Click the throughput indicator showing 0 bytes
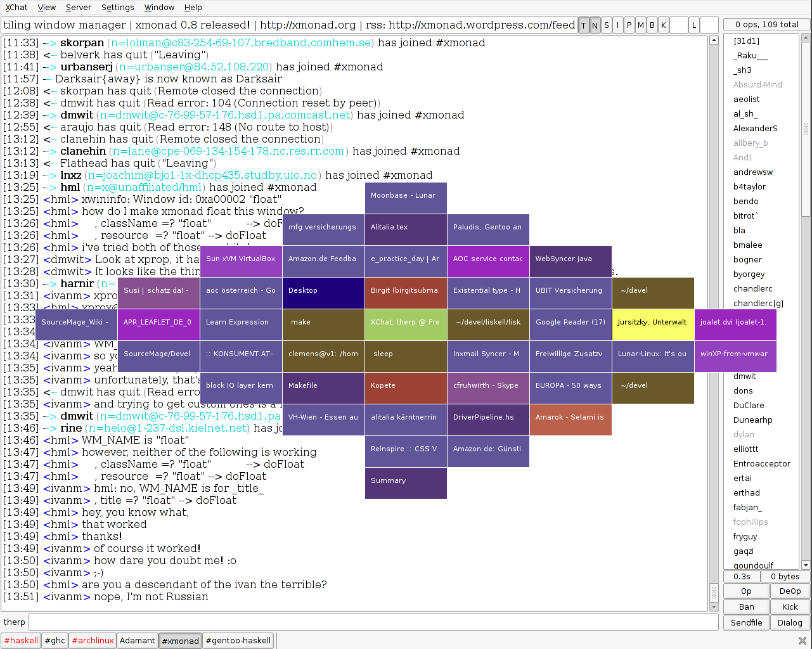The image size is (812, 649). (x=785, y=576)
